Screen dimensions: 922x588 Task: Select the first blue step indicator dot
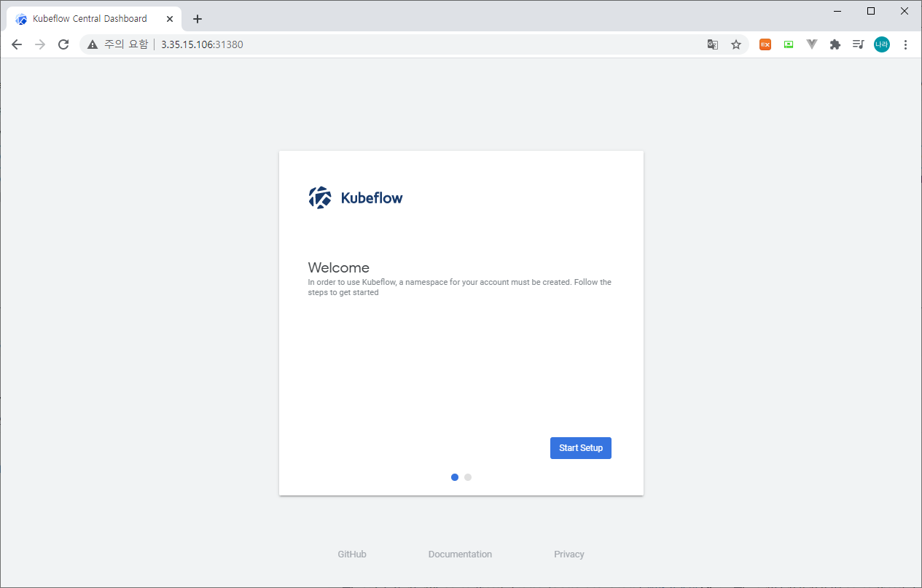click(x=455, y=477)
